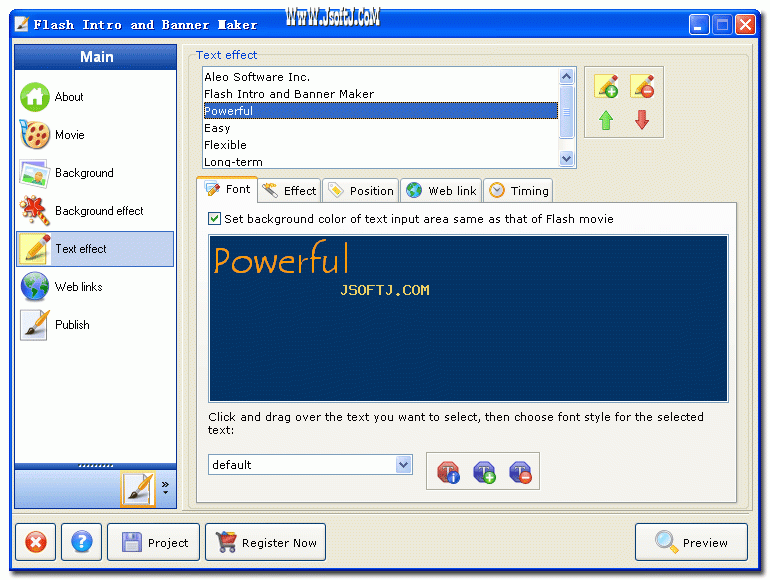770x580 pixels.
Task: Switch to the Timing tab
Action: (x=519, y=191)
